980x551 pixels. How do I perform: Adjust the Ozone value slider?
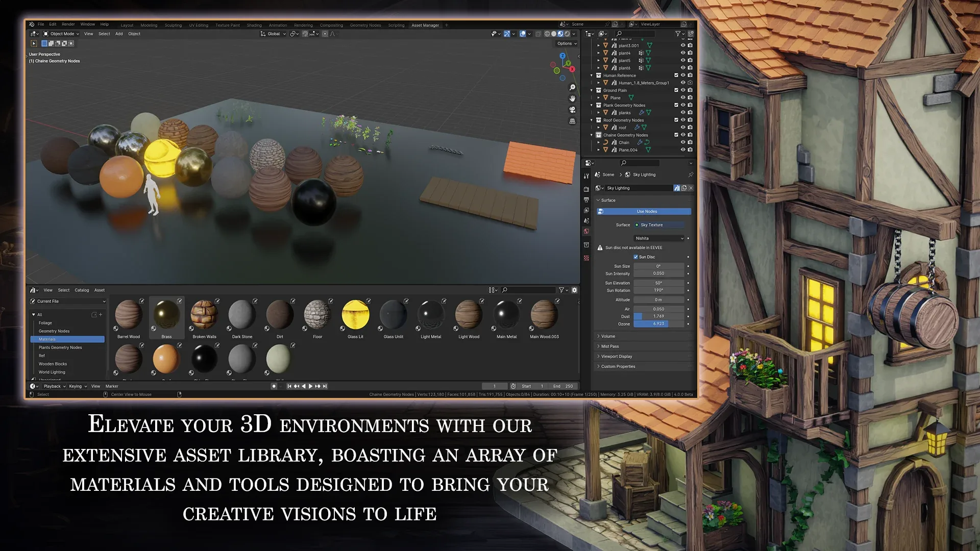[658, 324]
